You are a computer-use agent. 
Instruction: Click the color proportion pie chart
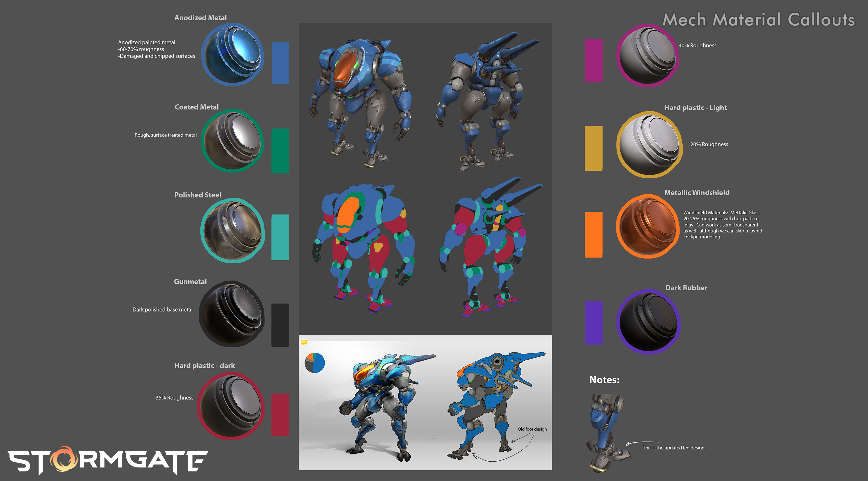[x=315, y=363]
